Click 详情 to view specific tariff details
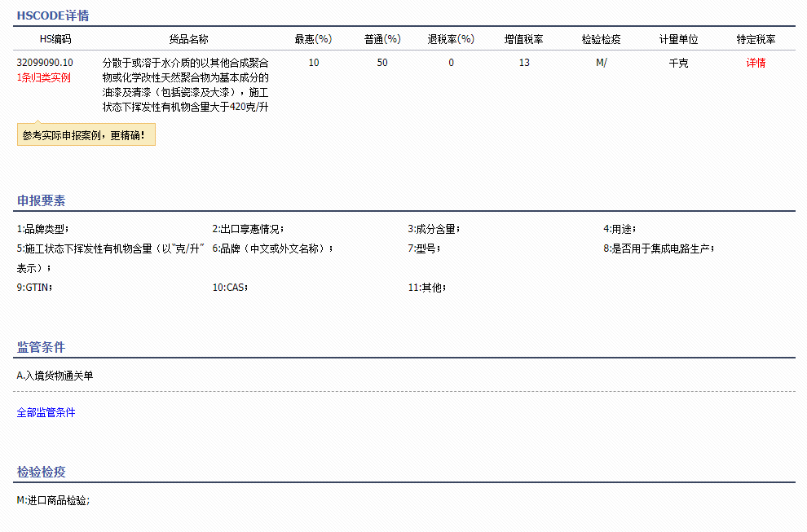Viewport: 807px width, 532px height. [756, 62]
